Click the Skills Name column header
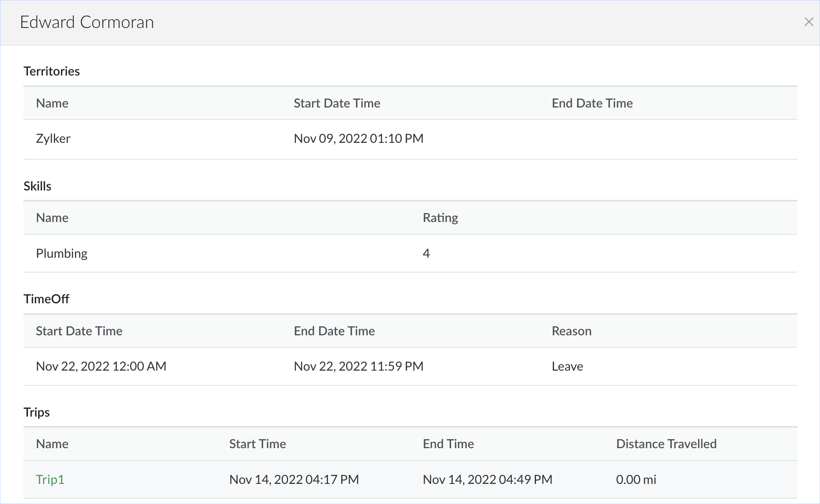This screenshot has width=820, height=504. pyautogui.click(x=52, y=218)
